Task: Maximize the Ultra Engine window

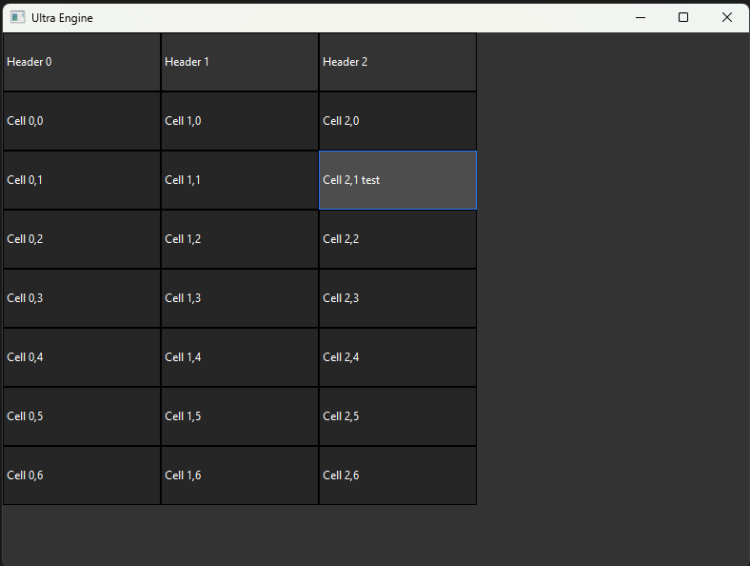Action: point(683,17)
